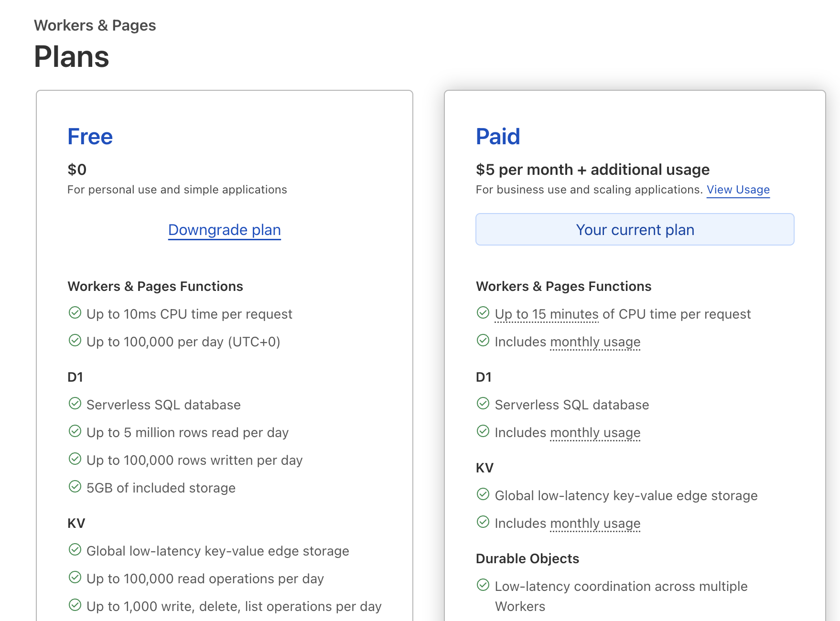Click the Workers & Pages breadcrumb text
Screen dimensions: 840x621
[x=95, y=25]
